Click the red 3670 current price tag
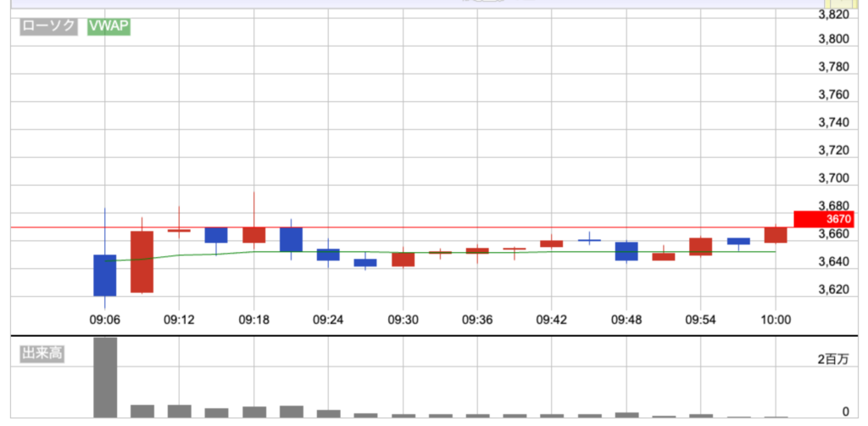Screen dimensions: 868x426 (x=817, y=219)
